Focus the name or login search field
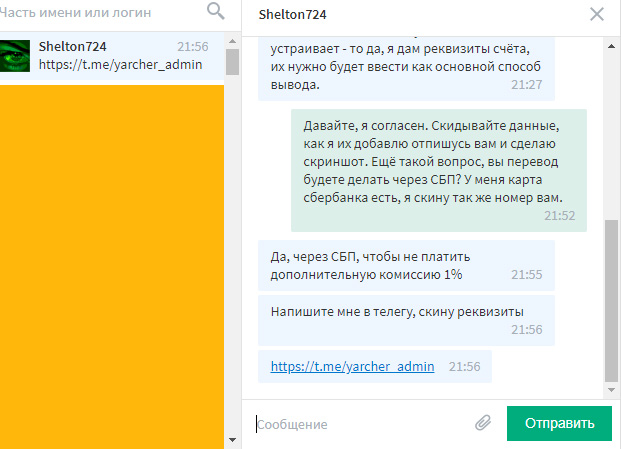Image resolution: width=621 pixels, height=449 pixels. coord(101,13)
